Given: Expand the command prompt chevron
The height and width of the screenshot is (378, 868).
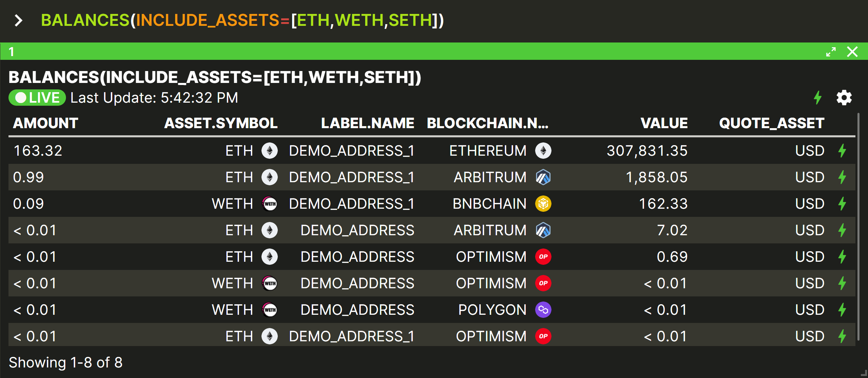Looking at the screenshot, I should [x=18, y=20].
